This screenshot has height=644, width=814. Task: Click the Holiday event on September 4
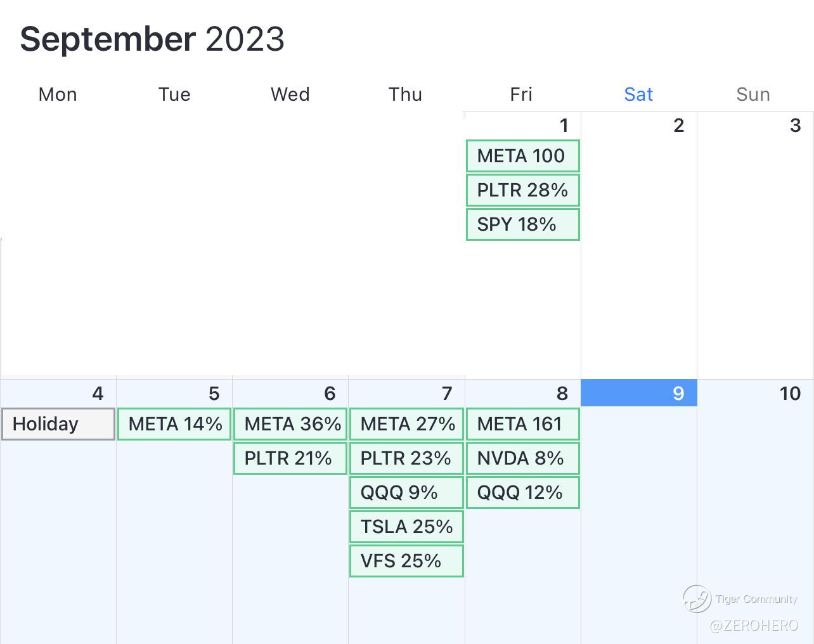(58, 424)
